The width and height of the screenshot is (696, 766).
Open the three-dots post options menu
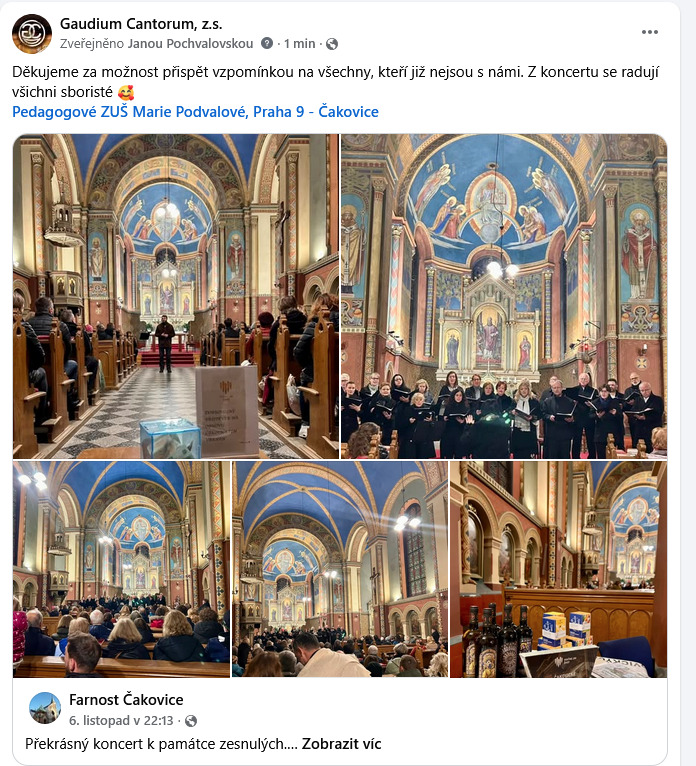649,32
